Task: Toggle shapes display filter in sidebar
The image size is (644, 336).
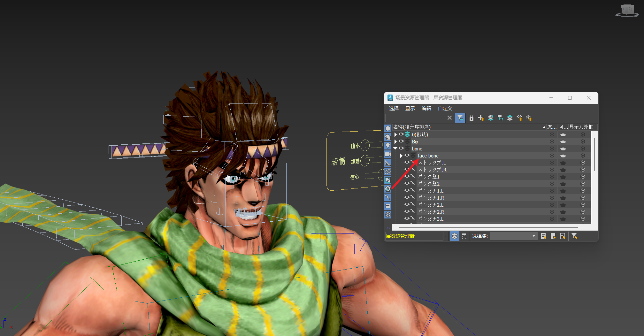Action: (x=388, y=137)
